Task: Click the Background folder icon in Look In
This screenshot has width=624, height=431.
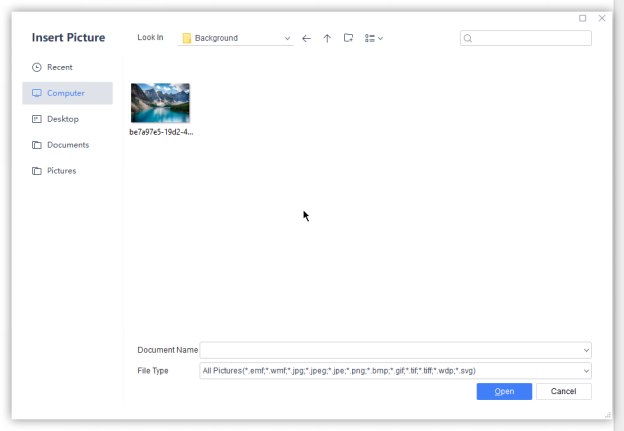Action: point(187,38)
